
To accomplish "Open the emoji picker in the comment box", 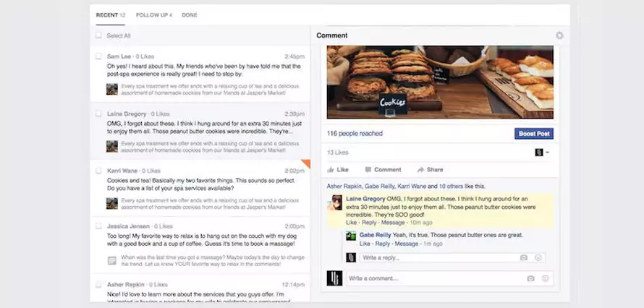I will pos(546,278).
